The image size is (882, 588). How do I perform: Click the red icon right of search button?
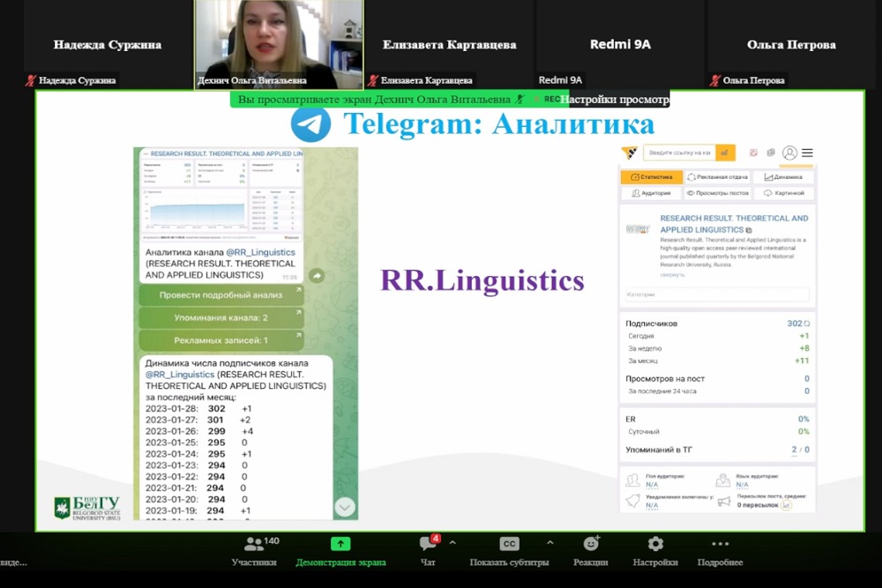pyautogui.click(x=754, y=153)
